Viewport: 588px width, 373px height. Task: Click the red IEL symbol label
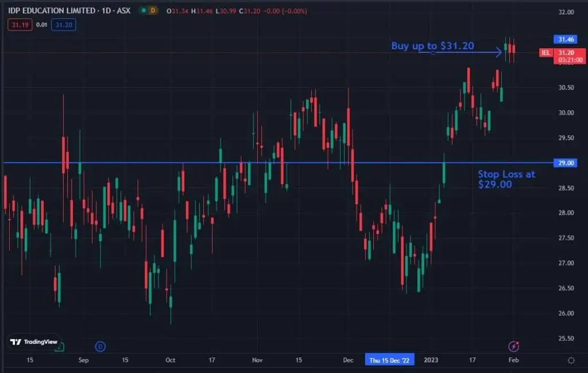point(546,53)
